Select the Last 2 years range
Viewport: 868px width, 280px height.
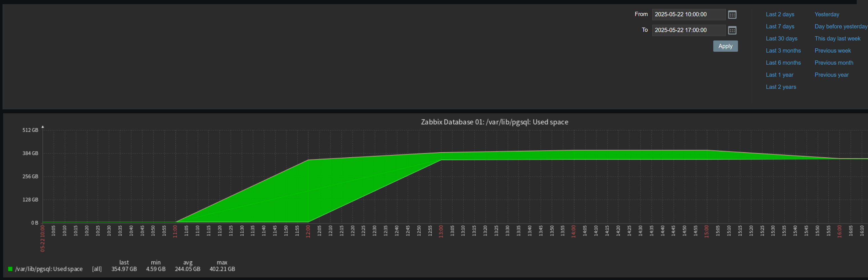tap(780, 87)
